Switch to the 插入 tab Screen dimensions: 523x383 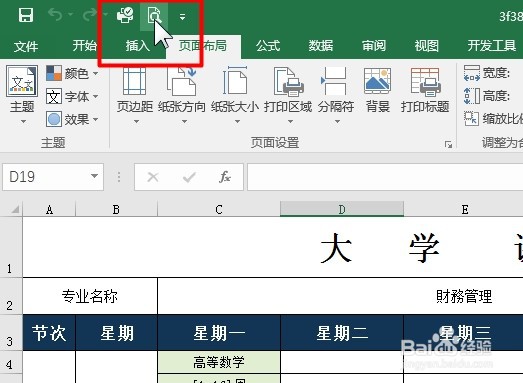pos(137,45)
